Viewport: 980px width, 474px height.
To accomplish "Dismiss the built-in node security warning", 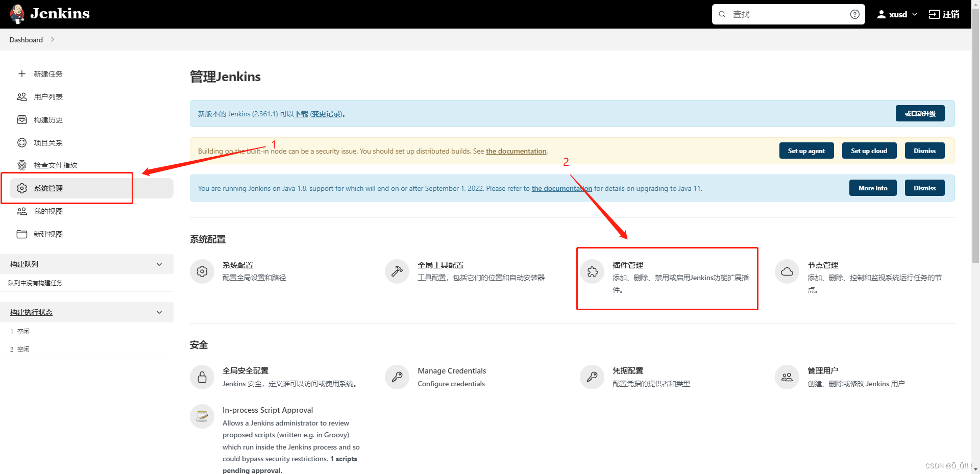I will coord(925,151).
